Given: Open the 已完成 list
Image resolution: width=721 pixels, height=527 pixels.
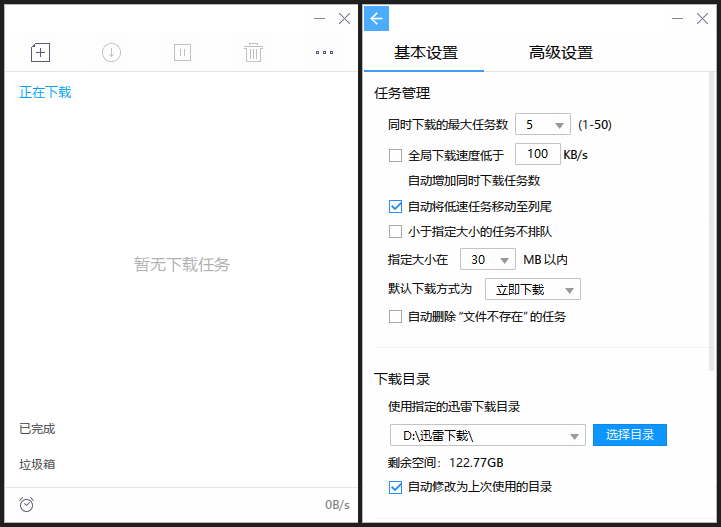Looking at the screenshot, I should 37,429.
